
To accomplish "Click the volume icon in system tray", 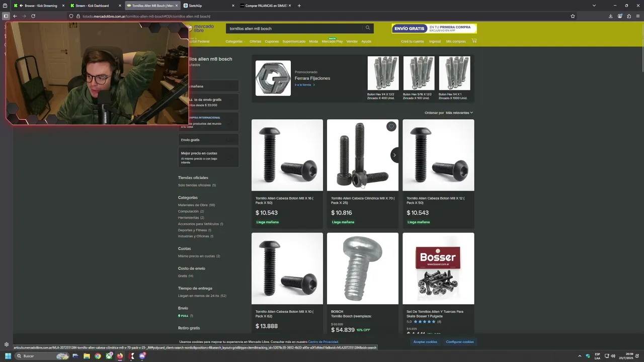I will [x=613, y=356].
